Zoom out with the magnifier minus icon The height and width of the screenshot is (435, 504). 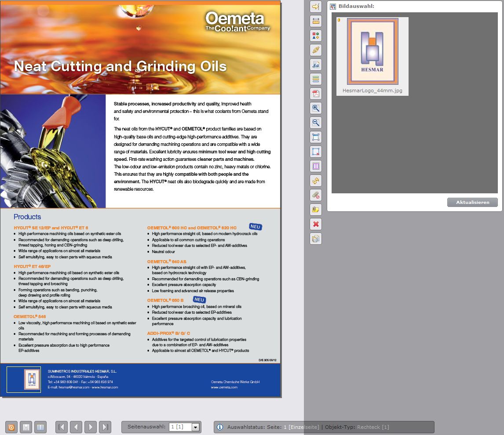pyautogui.click(x=315, y=123)
